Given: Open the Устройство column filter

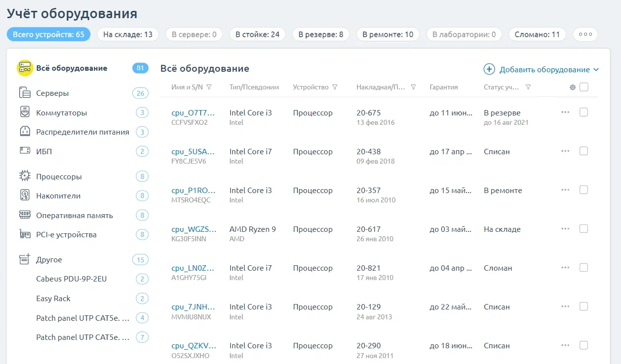Looking at the screenshot, I should click(x=335, y=87).
